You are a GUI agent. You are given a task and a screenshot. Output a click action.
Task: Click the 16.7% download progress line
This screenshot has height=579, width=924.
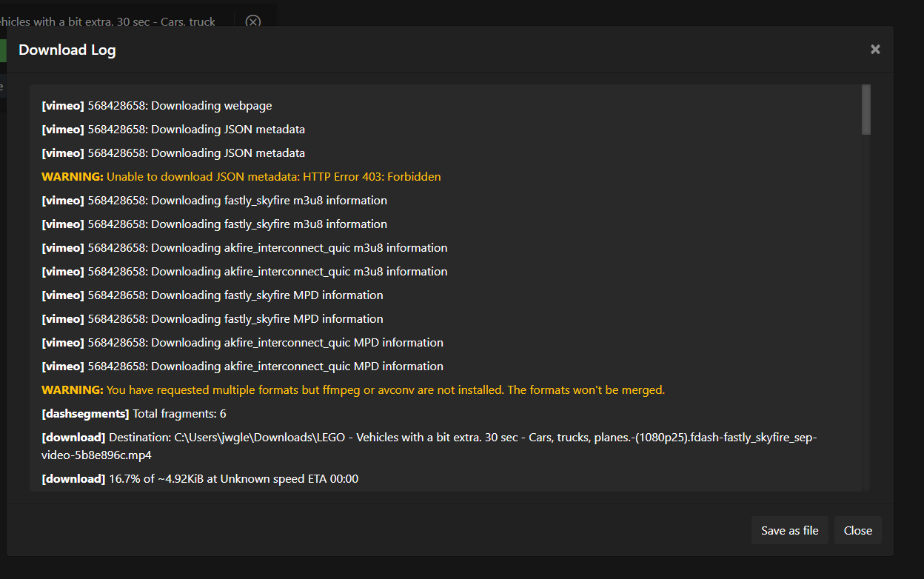pyautogui.click(x=200, y=478)
